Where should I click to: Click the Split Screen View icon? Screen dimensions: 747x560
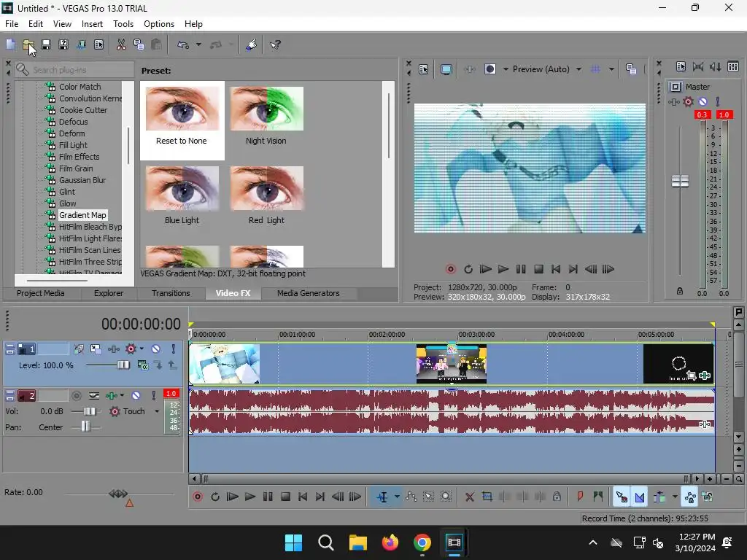click(x=489, y=69)
